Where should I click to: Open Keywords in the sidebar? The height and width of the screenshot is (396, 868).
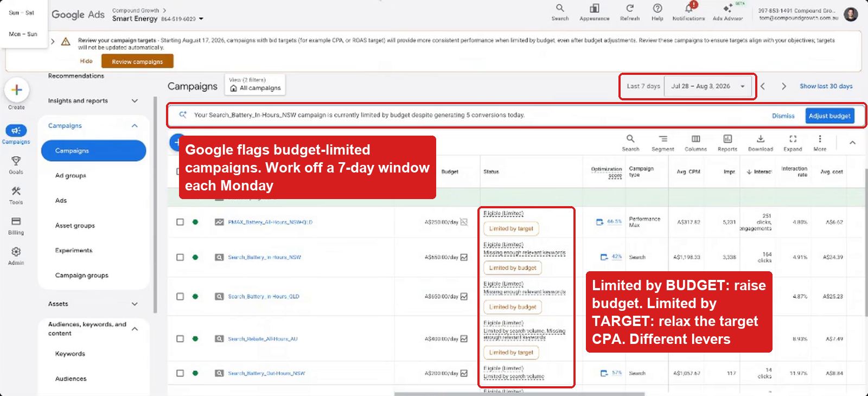pos(70,354)
